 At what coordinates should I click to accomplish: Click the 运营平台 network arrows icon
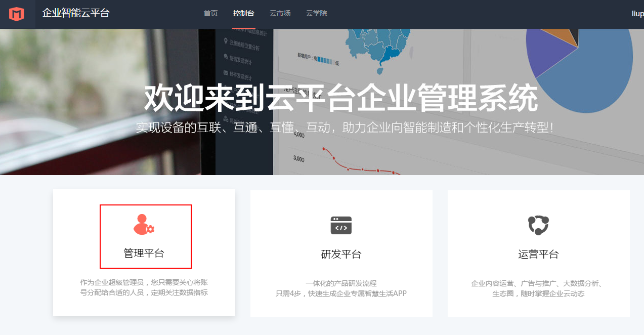[538, 225]
